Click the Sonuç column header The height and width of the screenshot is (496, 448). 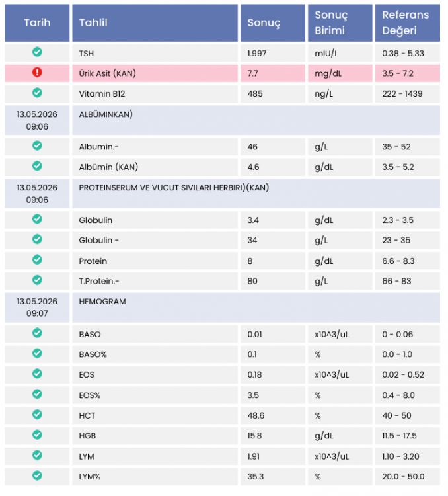[273, 22]
